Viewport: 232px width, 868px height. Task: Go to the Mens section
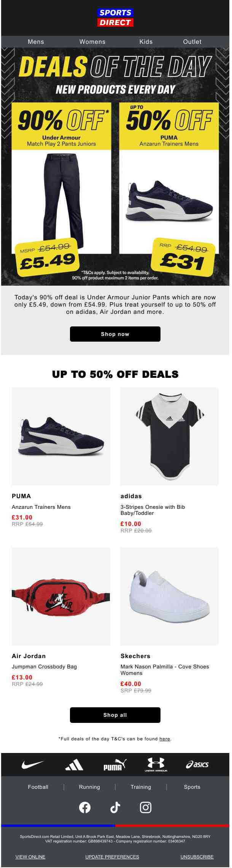pyautogui.click(x=36, y=42)
